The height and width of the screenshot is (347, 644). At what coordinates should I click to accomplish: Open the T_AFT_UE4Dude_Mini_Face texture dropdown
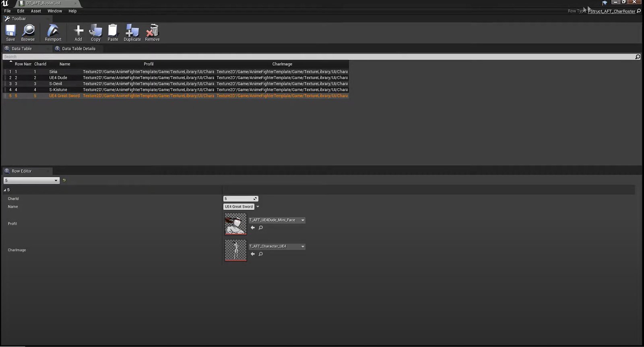tap(277, 220)
